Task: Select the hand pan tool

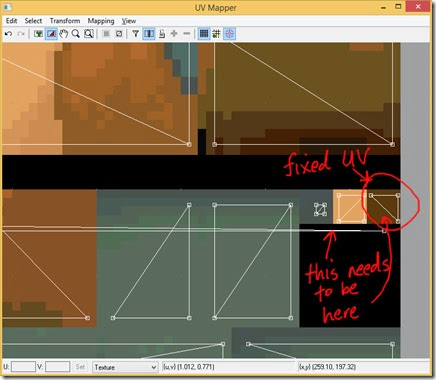Action: (63, 34)
